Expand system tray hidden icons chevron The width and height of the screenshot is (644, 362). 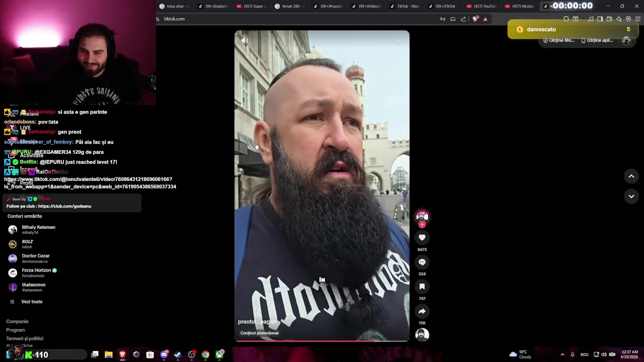point(562,354)
